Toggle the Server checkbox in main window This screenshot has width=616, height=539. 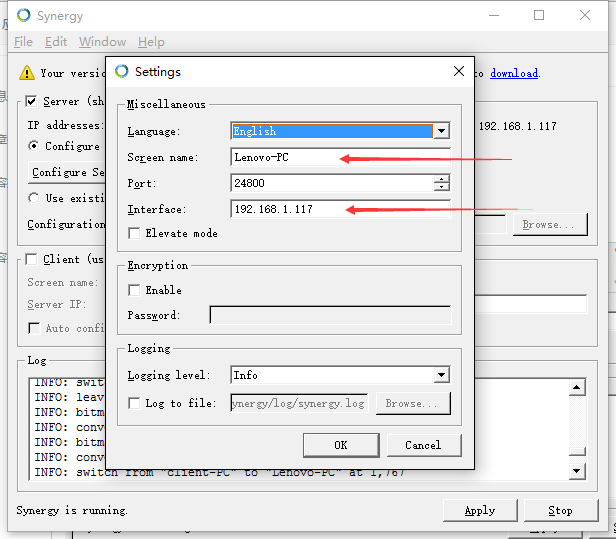31,101
